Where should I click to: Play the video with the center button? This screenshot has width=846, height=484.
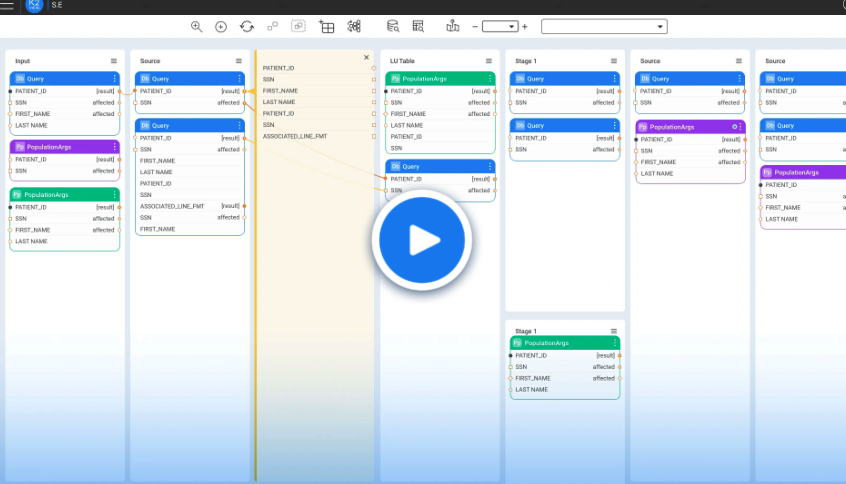click(422, 240)
